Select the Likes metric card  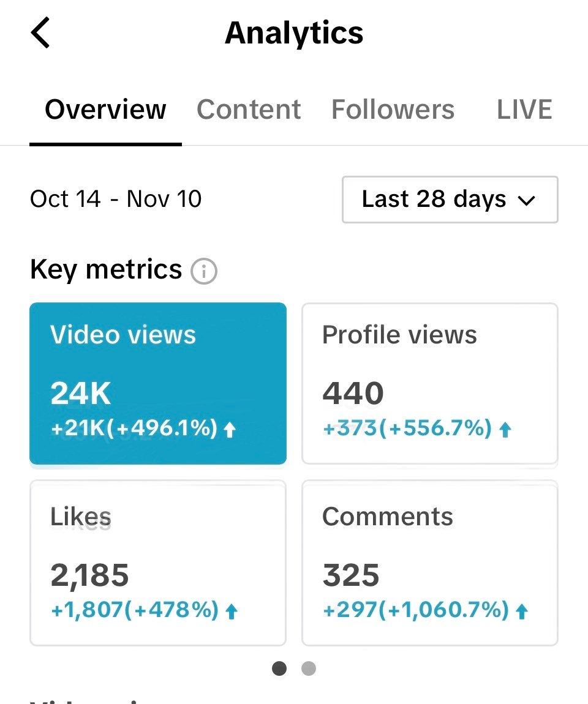(x=158, y=563)
